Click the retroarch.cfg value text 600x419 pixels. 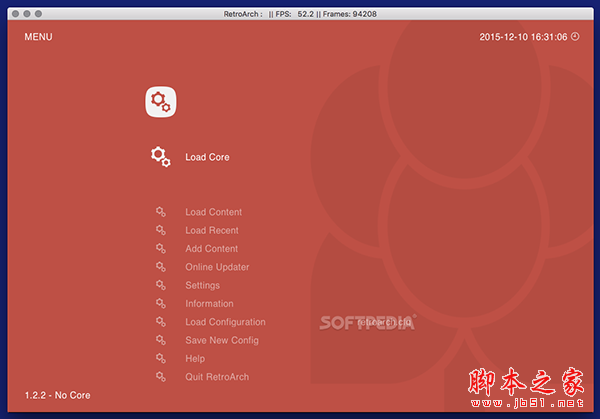pos(384,323)
